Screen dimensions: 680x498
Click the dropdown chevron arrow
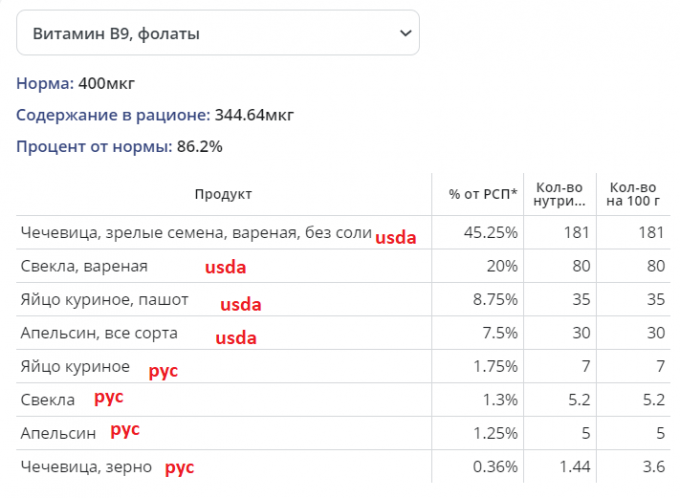[x=404, y=33]
